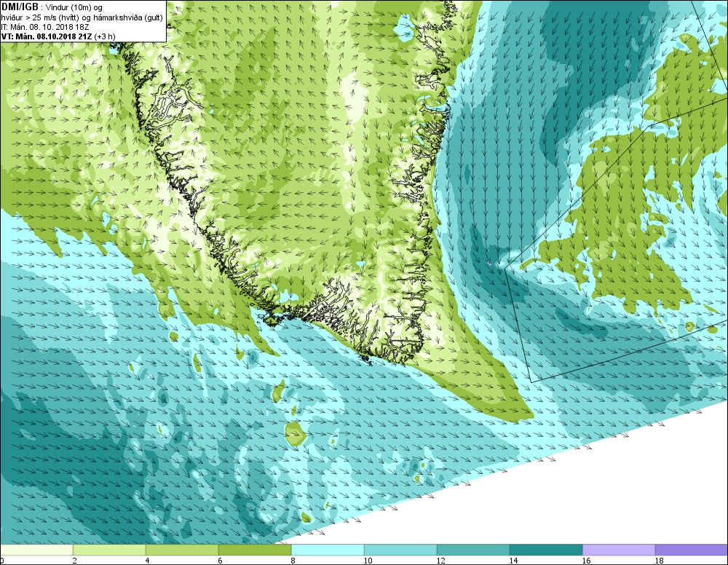Click the "DMI/IGB" title text
The height and width of the screenshot is (565, 728).
(20, 7)
